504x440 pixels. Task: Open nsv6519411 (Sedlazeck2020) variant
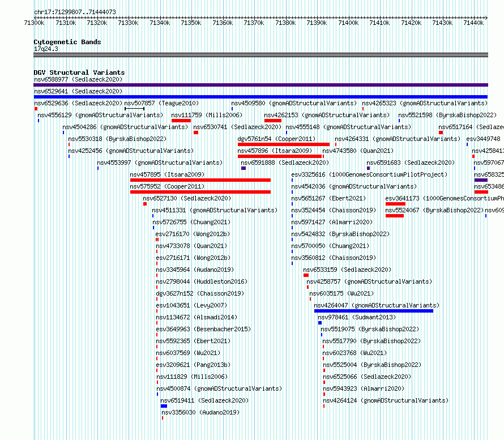tap(205, 400)
